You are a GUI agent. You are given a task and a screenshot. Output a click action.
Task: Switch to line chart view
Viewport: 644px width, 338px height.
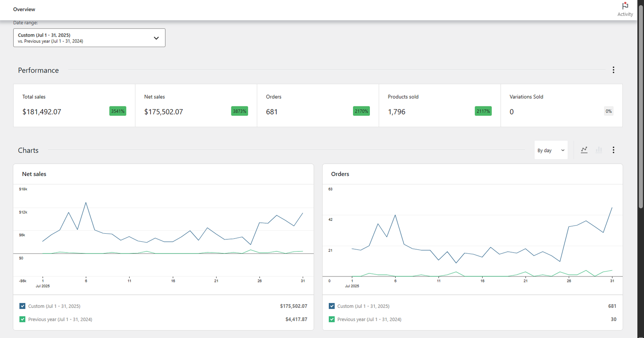(x=584, y=150)
